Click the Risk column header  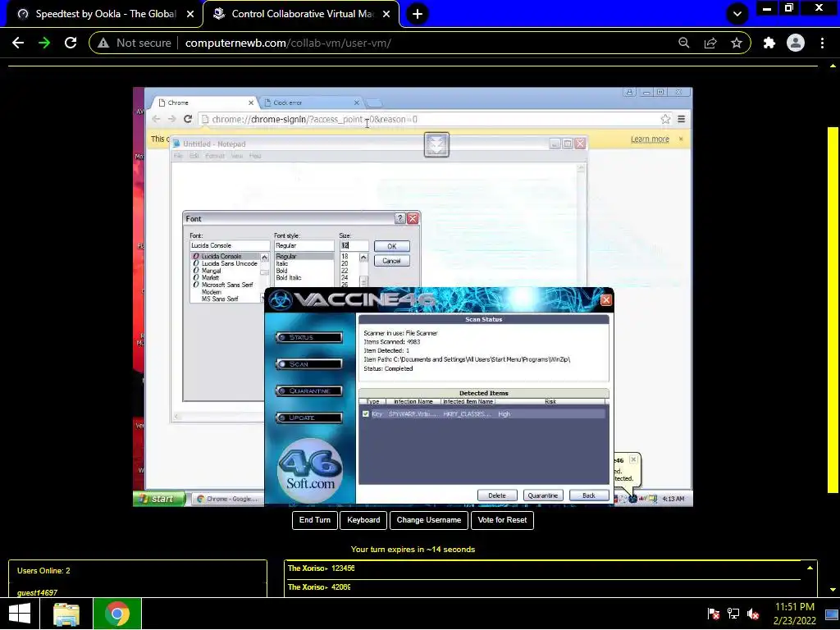(550, 401)
